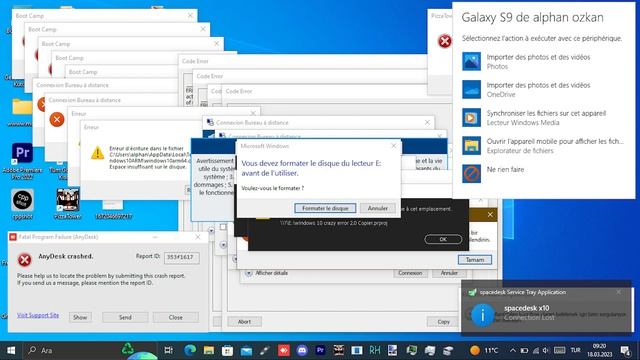Click OK in the dark Premiere dialog

click(x=443, y=239)
